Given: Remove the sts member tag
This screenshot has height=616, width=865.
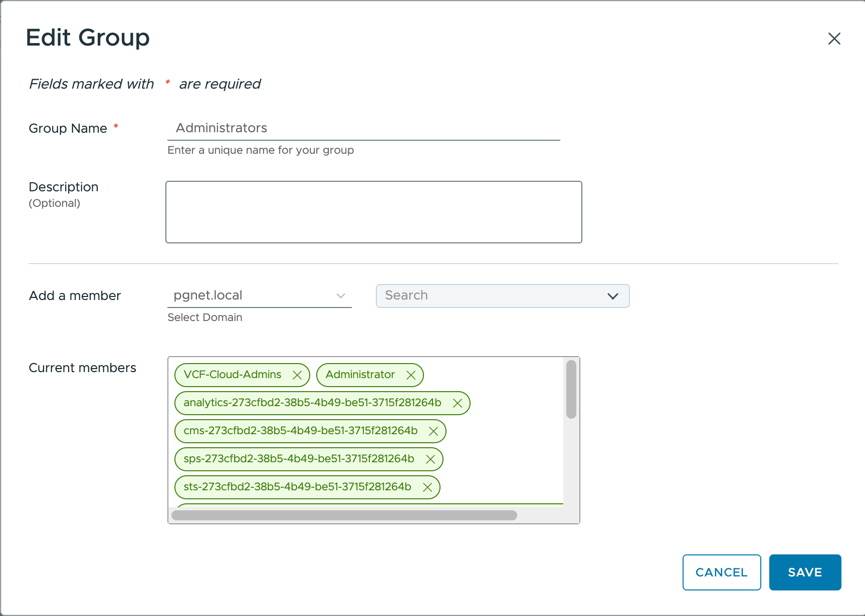Looking at the screenshot, I should 427,487.
